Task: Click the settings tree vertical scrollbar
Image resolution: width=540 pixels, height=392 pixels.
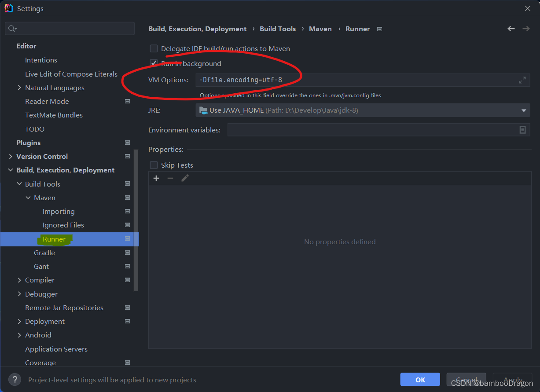Action: [136, 220]
